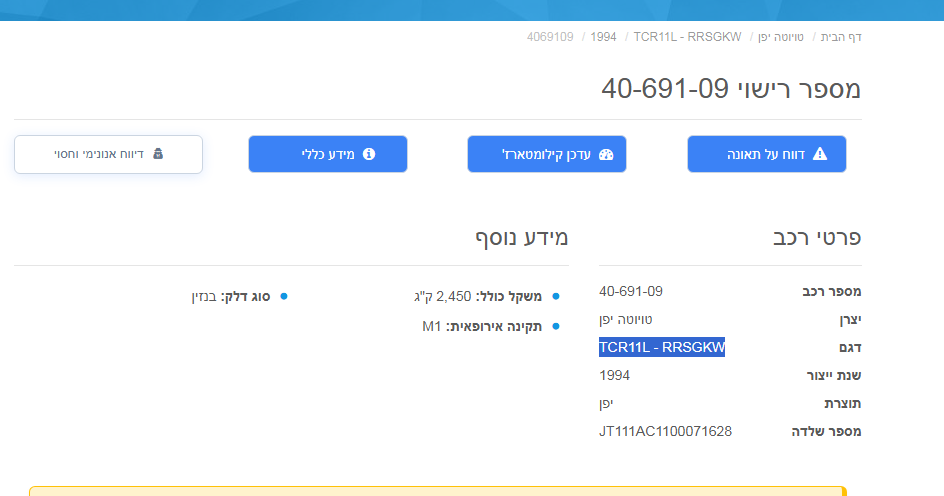The image size is (944, 496).
Task: Open the טויוטה יפן breadcrumb link
Action: pos(781,37)
